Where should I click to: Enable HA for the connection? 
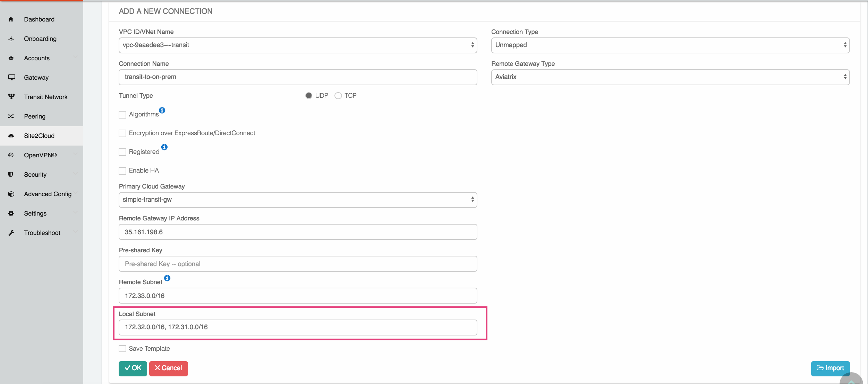122,171
